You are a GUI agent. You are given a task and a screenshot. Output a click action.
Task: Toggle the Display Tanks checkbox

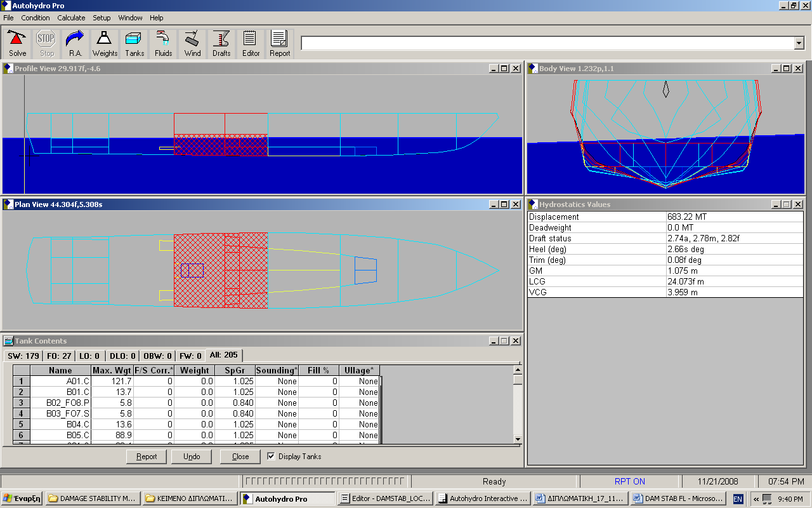(271, 456)
